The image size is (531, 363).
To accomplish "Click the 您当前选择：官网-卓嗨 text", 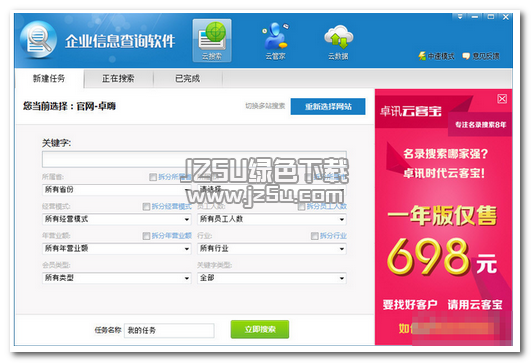I will click(69, 106).
